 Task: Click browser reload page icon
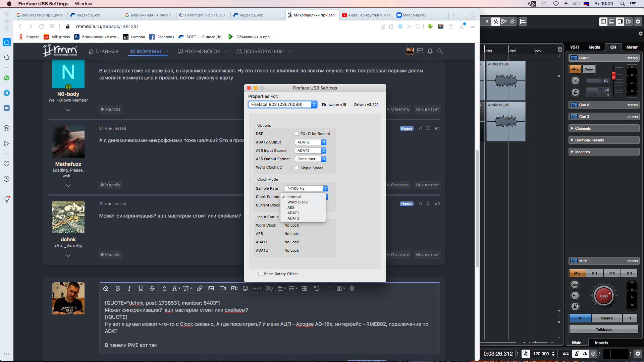click(x=41, y=26)
